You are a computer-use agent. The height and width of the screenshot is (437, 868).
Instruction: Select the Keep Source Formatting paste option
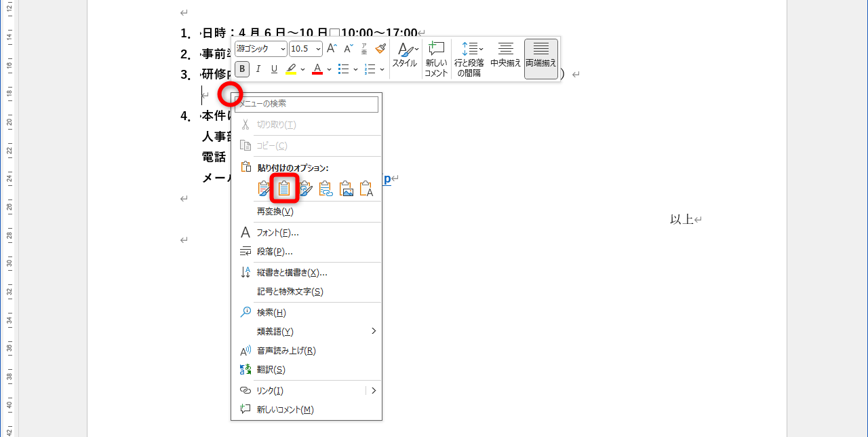tap(263, 189)
